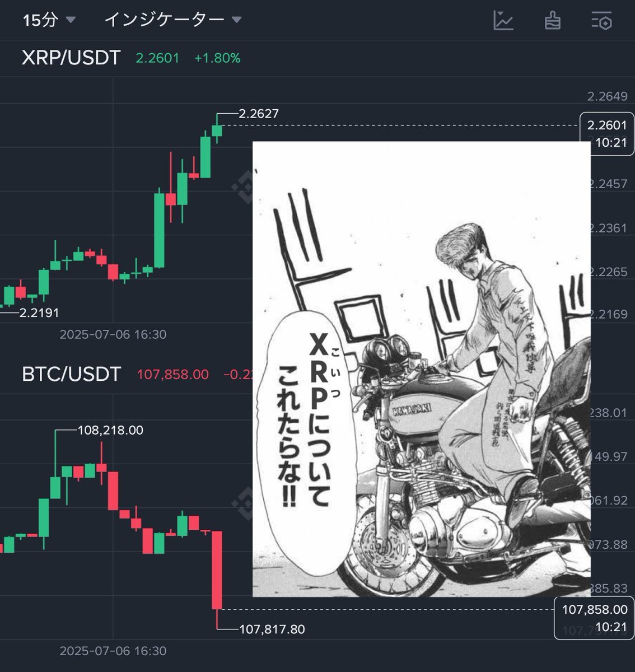Select the XRP low label 2.2191
The width and height of the screenshot is (635, 672).
click(x=39, y=312)
